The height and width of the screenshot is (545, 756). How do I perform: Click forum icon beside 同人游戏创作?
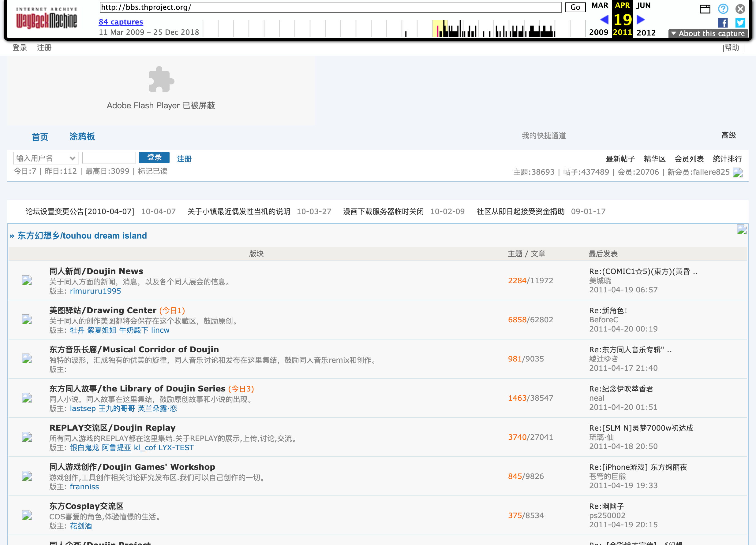27,476
